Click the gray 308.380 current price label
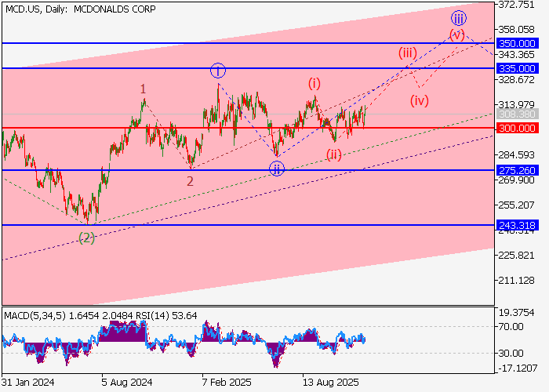The height and width of the screenshot is (392, 549). tap(517, 114)
